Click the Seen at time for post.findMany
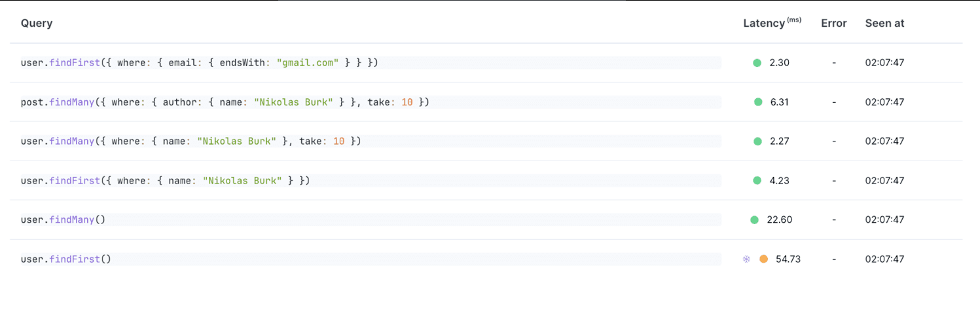Viewport: 980px width, 321px height. pyautogui.click(x=884, y=102)
